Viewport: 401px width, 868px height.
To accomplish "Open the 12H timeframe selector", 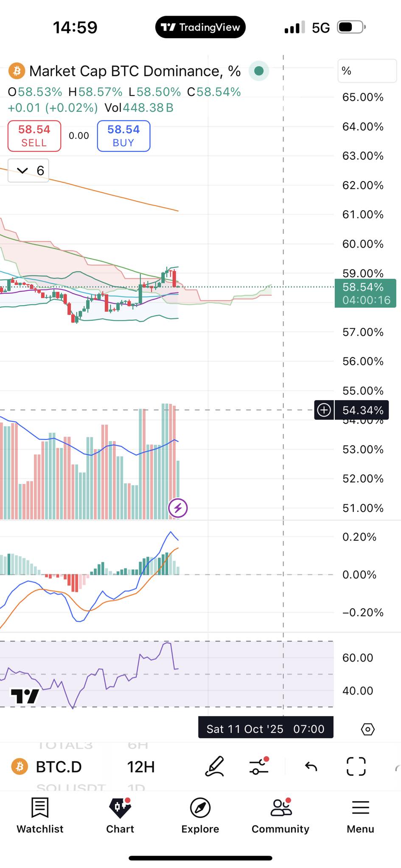I will (141, 767).
